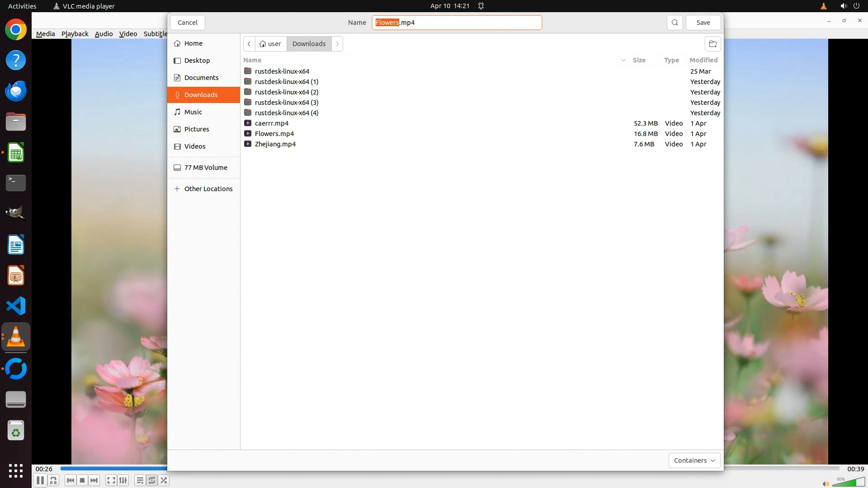Open extended settings equalizer icon
Viewport: 868px width, 488px height.
pos(123,480)
